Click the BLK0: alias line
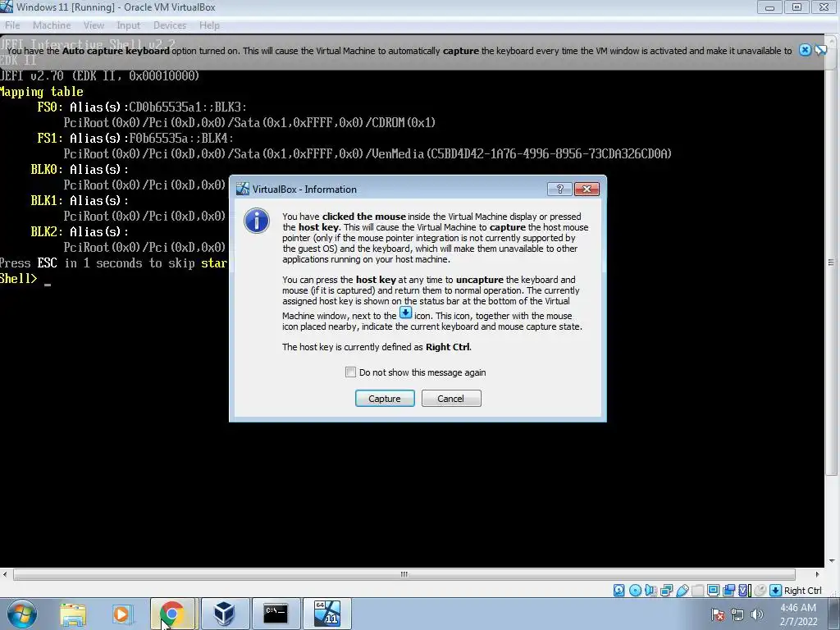 pos(80,169)
